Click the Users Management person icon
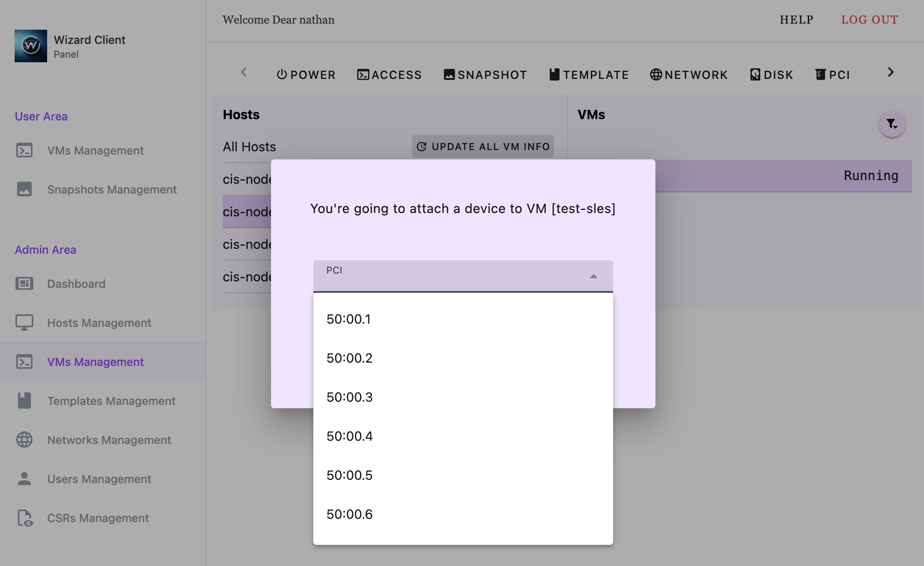The width and height of the screenshot is (924, 566). tap(24, 479)
